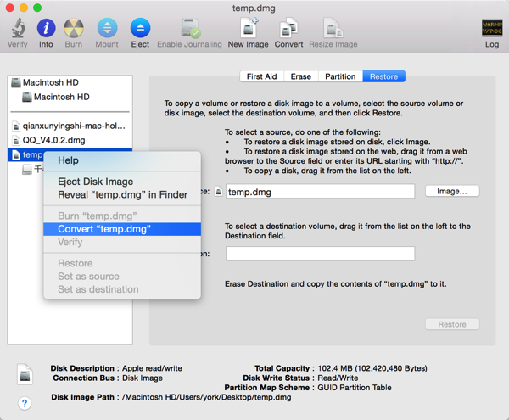Choose Help in the context menu
This screenshot has width=509, height=420.
pos(122,160)
